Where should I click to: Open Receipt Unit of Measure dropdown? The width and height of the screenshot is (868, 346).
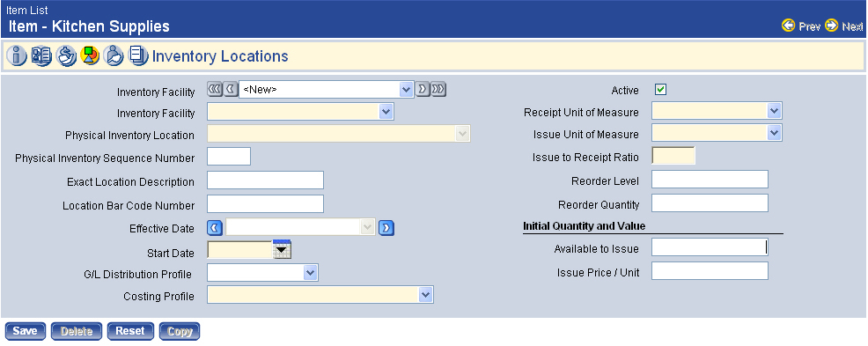[774, 111]
